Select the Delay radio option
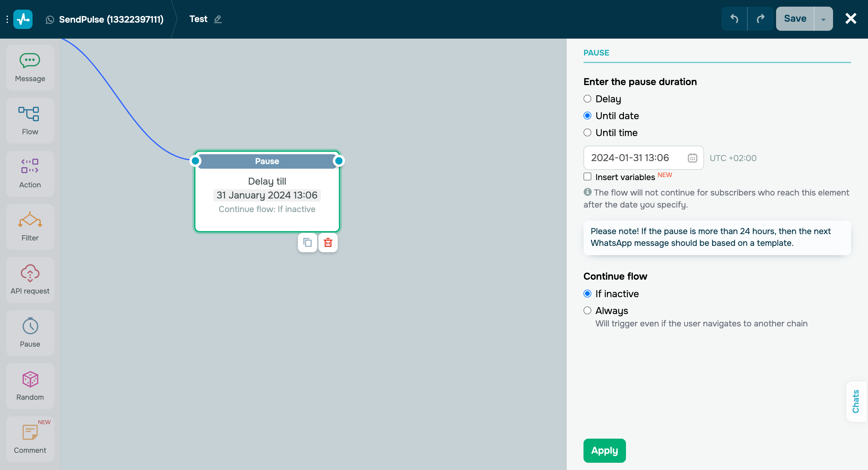Screen dimensions: 868x470 pyautogui.click(x=587, y=99)
